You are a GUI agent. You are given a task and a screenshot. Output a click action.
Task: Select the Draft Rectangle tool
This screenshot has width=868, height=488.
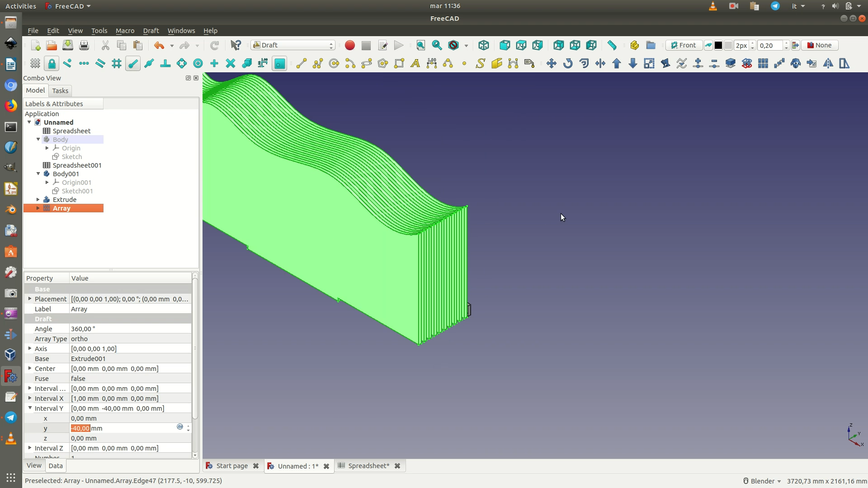coord(399,63)
